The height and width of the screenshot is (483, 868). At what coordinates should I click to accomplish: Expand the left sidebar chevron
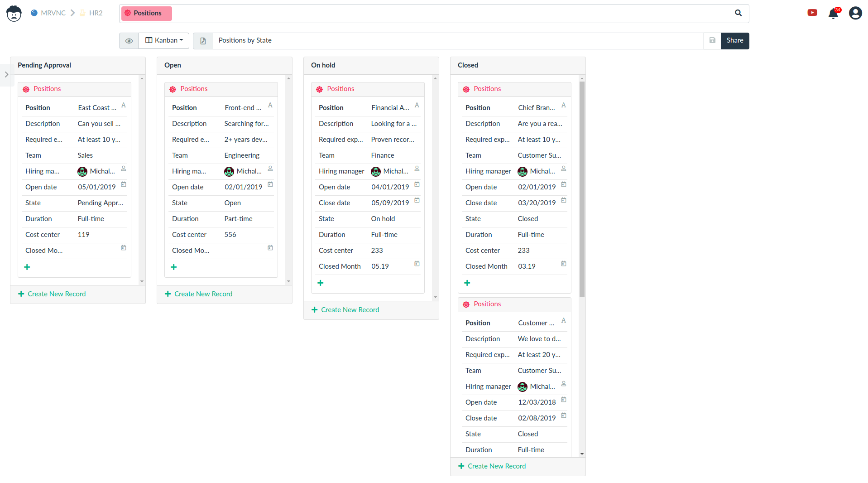[6, 75]
